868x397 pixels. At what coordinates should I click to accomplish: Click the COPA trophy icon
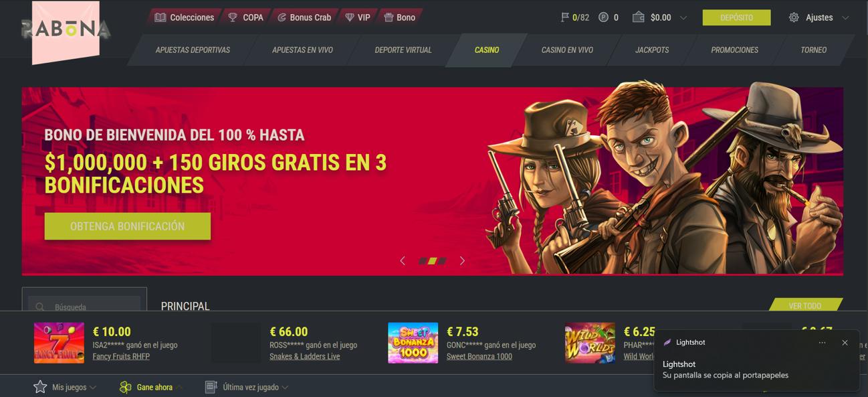click(233, 17)
